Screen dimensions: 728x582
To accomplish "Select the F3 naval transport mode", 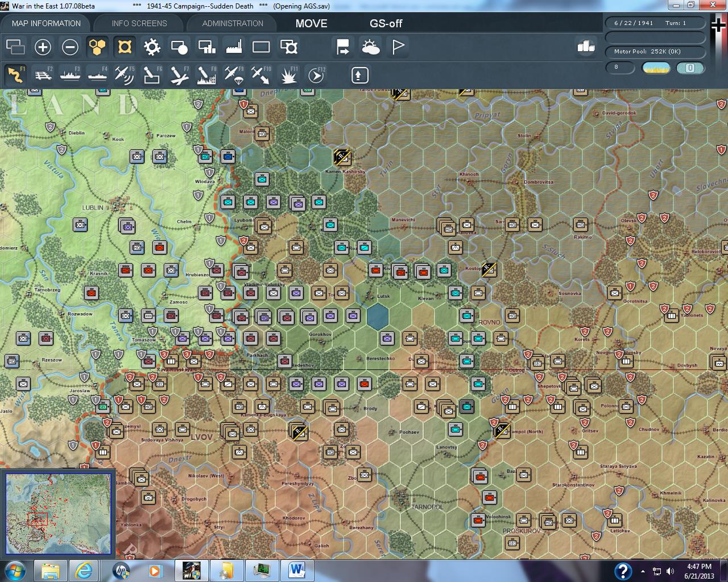I will (x=70, y=75).
